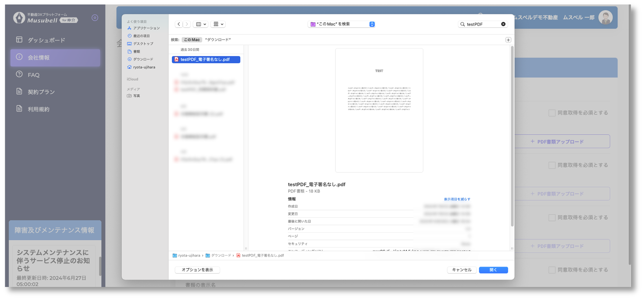
Task: Open the search location popup menu
Action: point(341,24)
